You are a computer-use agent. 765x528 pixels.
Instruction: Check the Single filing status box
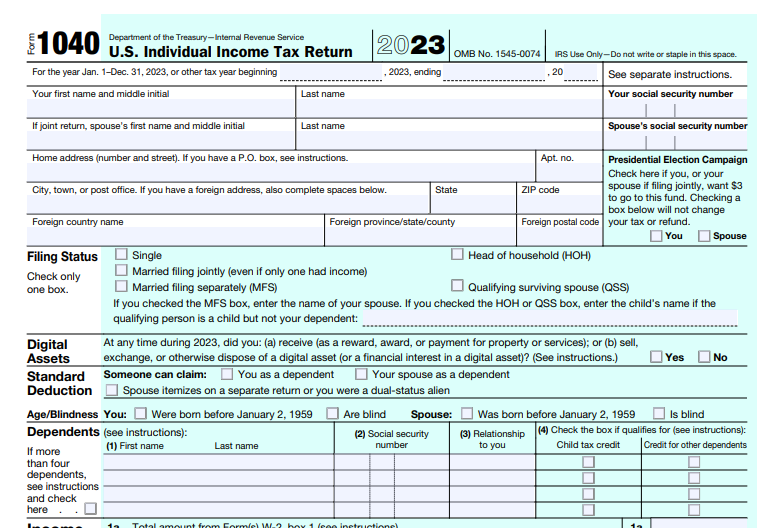pos(121,254)
